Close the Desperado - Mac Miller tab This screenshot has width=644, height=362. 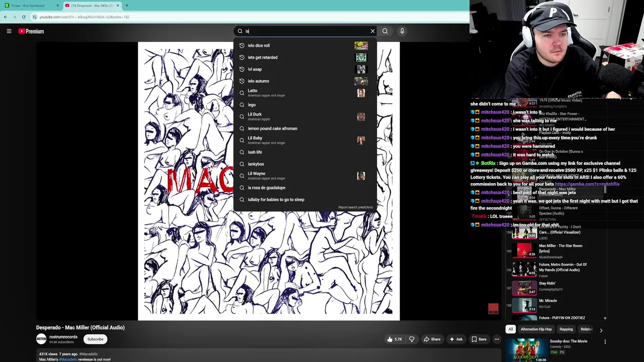[118, 6]
